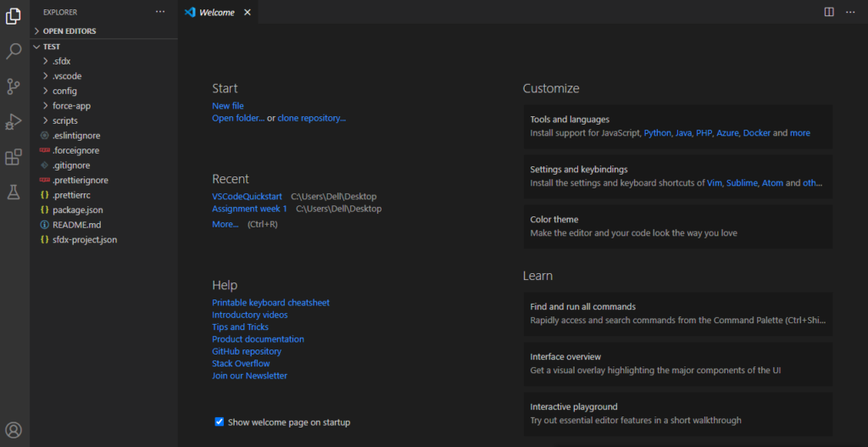Open .prettierrc file name in explorer

click(71, 195)
